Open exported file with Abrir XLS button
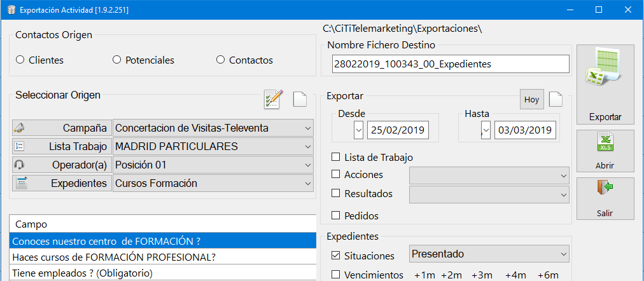644x281 pixels. click(605, 151)
